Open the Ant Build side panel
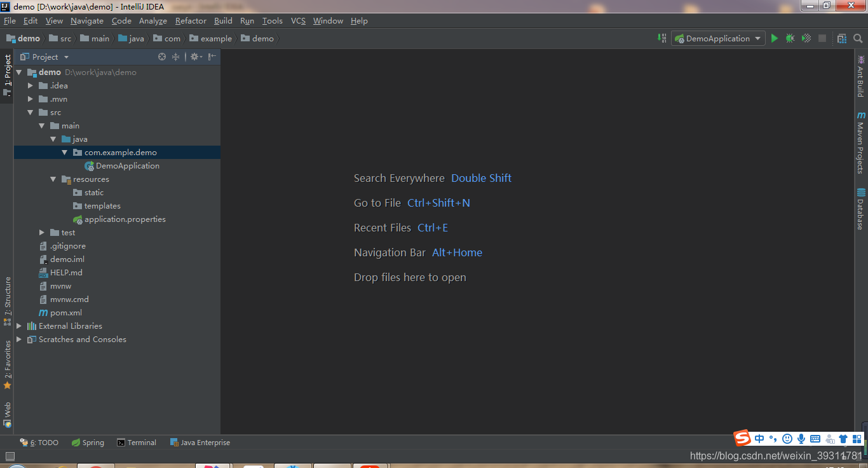The width and height of the screenshot is (868, 468). tap(861, 76)
